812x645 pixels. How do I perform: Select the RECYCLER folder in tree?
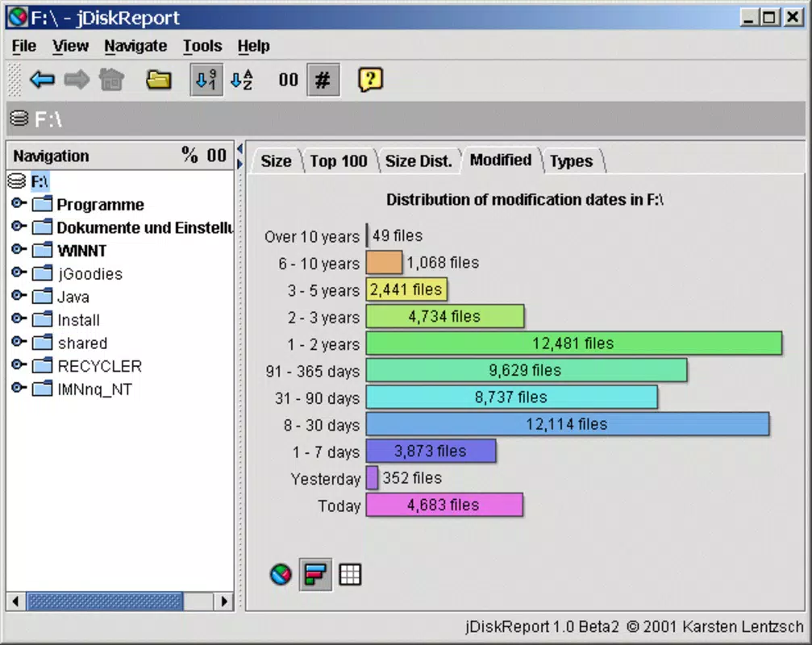pyautogui.click(x=99, y=367)
